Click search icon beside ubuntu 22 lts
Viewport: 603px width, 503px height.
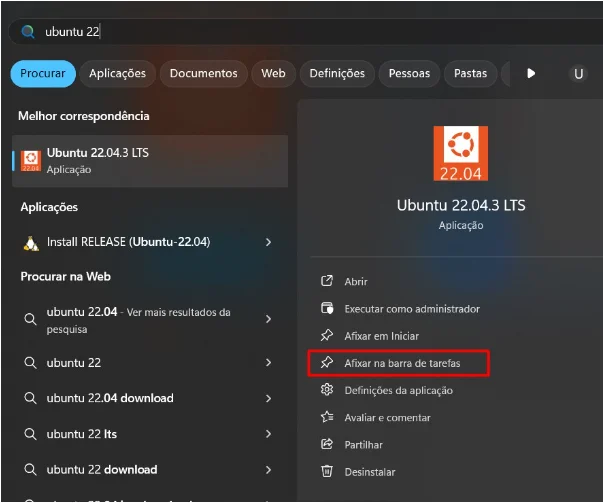pyautogui.click(x=30, y=434)
